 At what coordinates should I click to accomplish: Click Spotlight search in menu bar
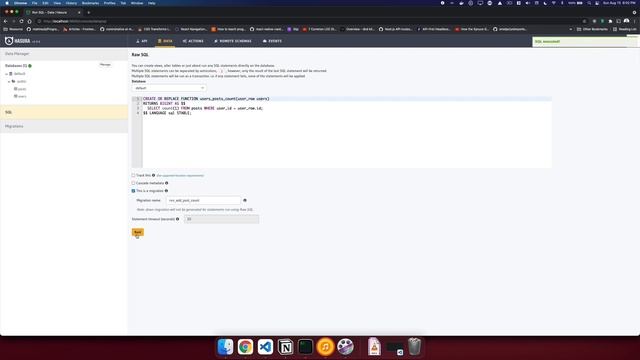(x=589, y=3)
